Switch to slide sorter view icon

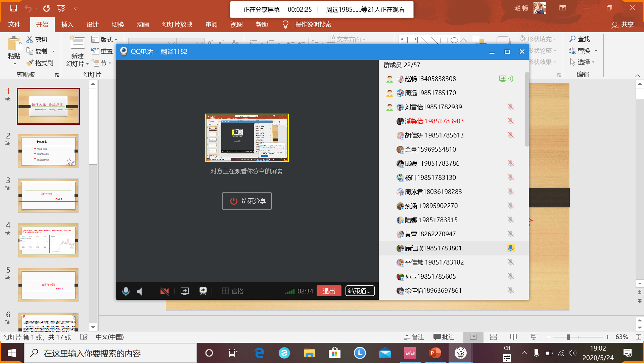493,337
